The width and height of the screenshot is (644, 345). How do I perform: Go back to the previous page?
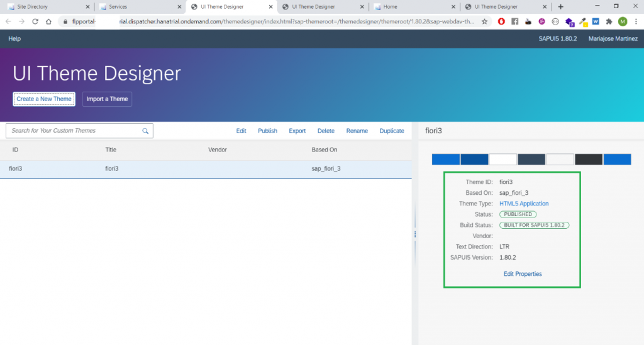pyautogui.click(x=8, y=21)
